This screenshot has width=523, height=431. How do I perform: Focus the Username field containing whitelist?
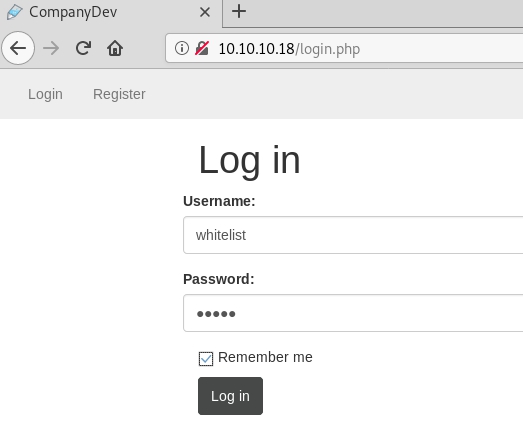353,235
